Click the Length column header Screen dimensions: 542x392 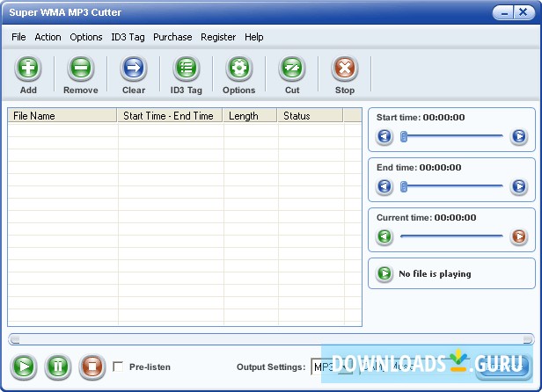(250, 115)
